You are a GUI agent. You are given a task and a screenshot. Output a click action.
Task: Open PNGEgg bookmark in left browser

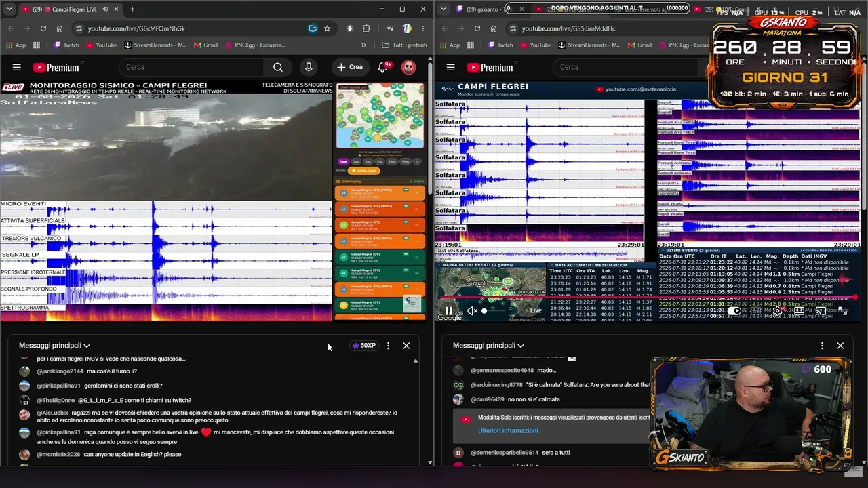coord(254,45)
